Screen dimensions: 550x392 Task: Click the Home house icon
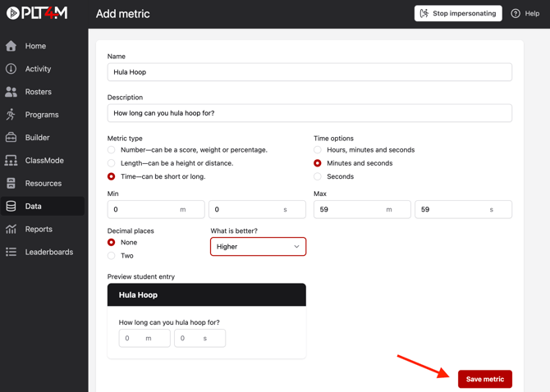tap(11, 46)
